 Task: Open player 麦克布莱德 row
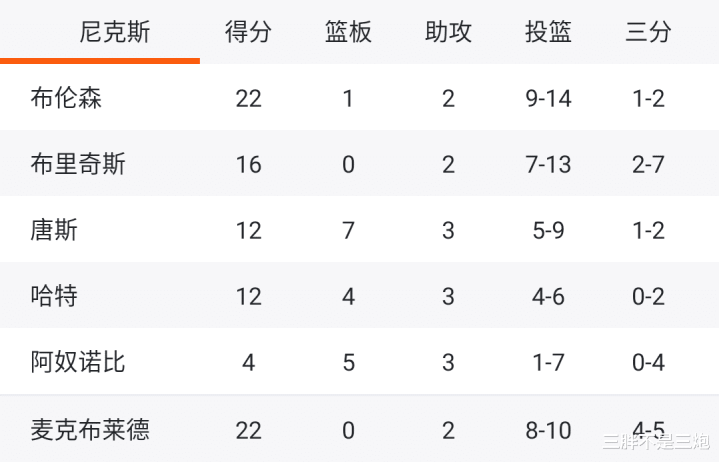[x=360, y=429]
